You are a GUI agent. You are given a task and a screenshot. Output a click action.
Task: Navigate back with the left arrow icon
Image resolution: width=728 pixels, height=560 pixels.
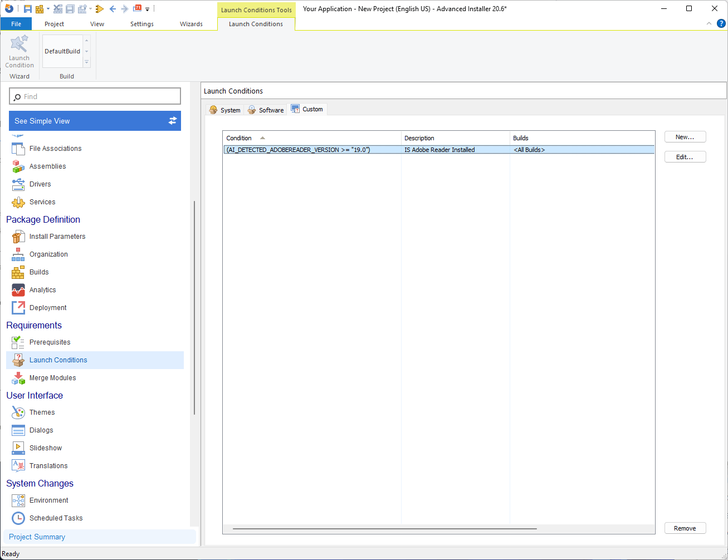coord(113,9)
